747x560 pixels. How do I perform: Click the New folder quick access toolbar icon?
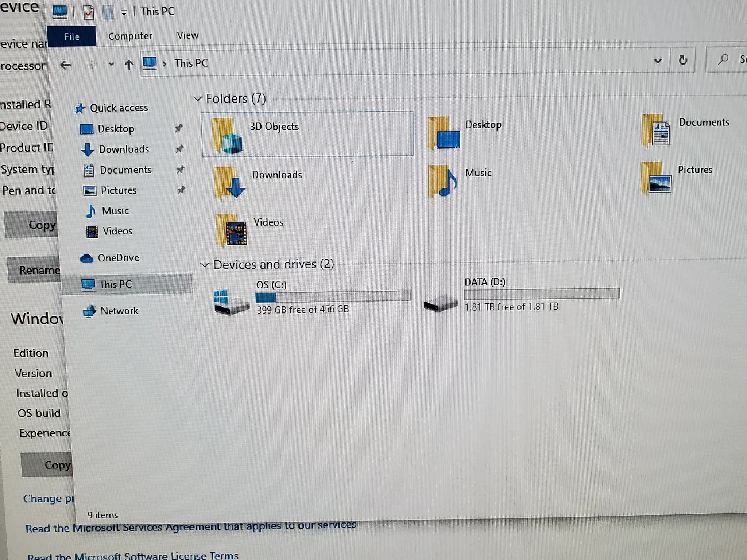[x=108, y=12]
